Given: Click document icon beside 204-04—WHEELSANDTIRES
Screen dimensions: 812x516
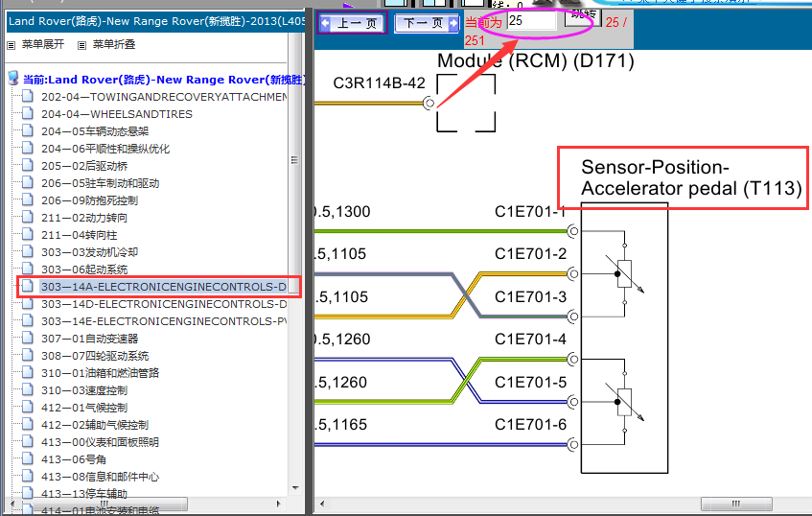Looking at the screenshot, I should point(28,113).
